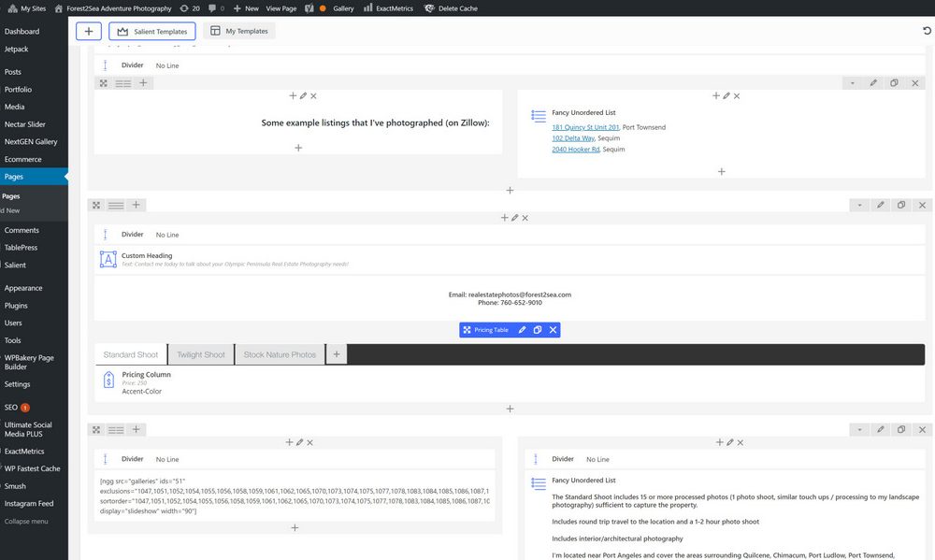Open the 2040 Hooker Rd link
The height and width of the screenshot is (560, 935).
(x=575, y=150)
